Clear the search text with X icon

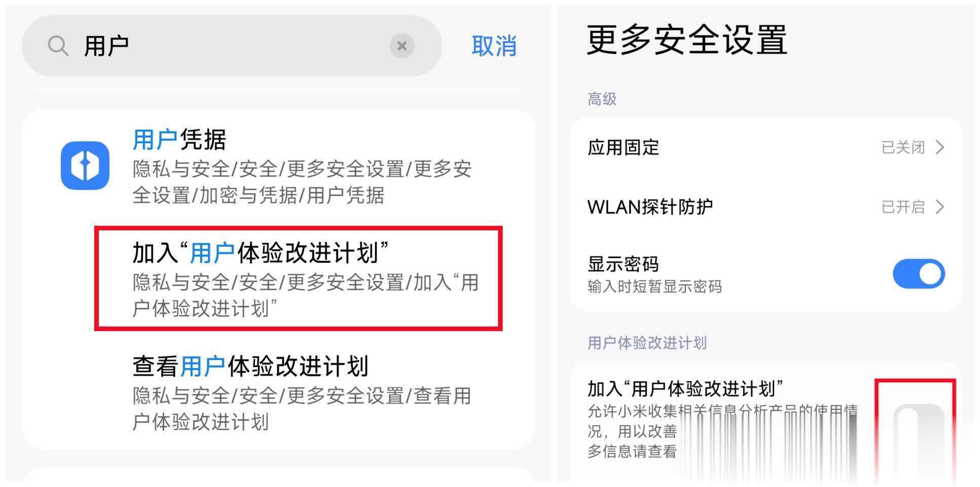click(x=402, y=46)
